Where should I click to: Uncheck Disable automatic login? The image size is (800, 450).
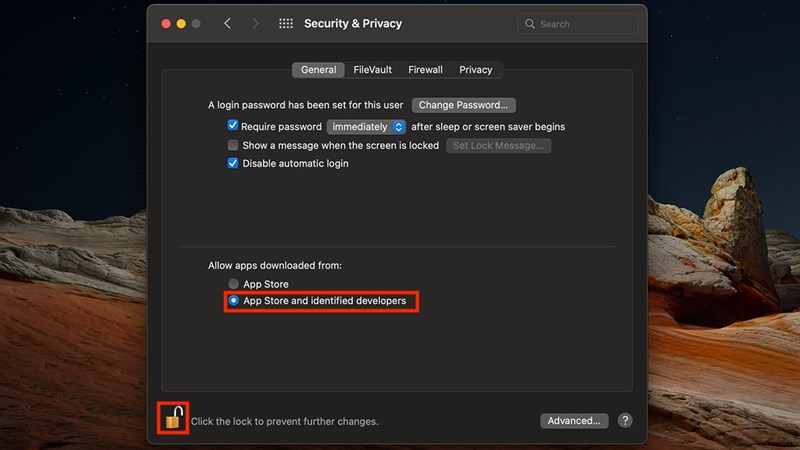pos(233,163)
